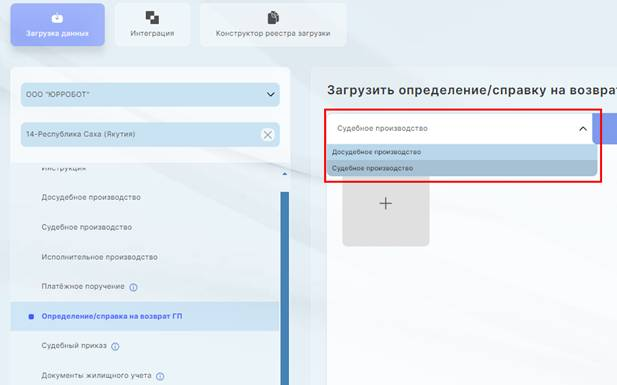Click the plus icon to add file

386,204
